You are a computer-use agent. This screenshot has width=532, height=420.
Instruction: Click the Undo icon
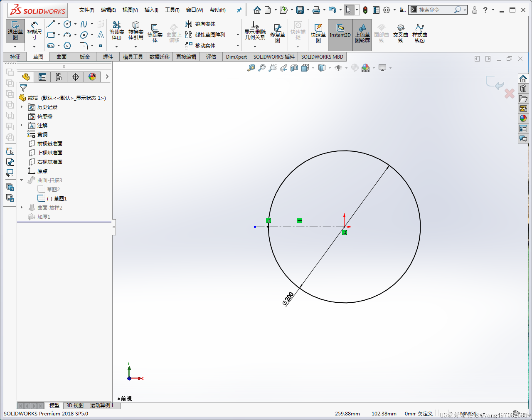click(x=332, y=10)
